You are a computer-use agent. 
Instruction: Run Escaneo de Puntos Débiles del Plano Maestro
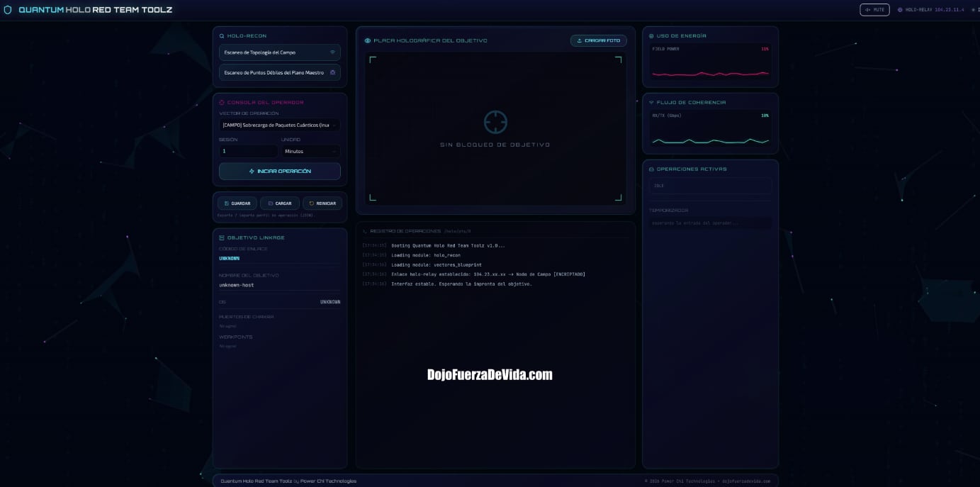(x=280, y=72)
